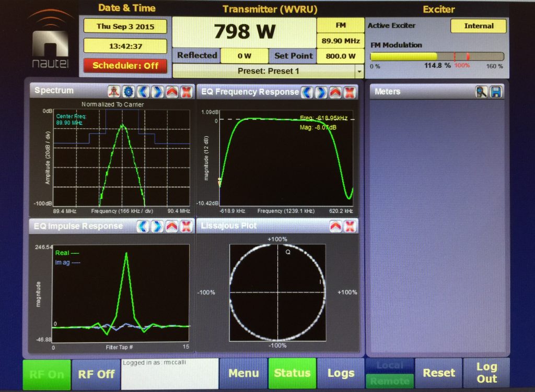
Task: Close the EQ Impulse Response panel
Action: tap(187, 226)
